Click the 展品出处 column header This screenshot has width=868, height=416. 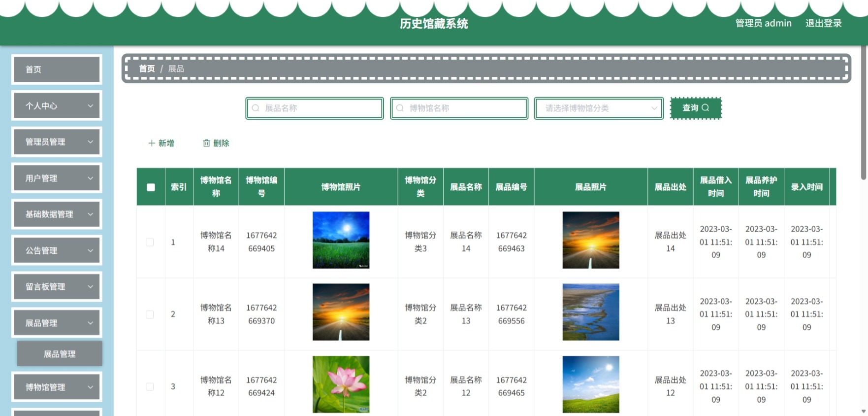670,187
